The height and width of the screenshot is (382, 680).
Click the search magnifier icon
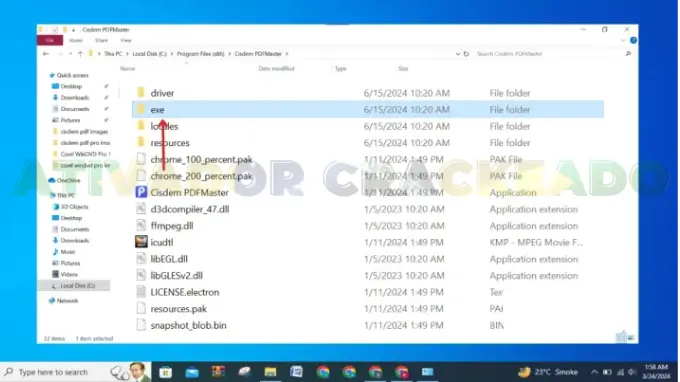point(628,54)
